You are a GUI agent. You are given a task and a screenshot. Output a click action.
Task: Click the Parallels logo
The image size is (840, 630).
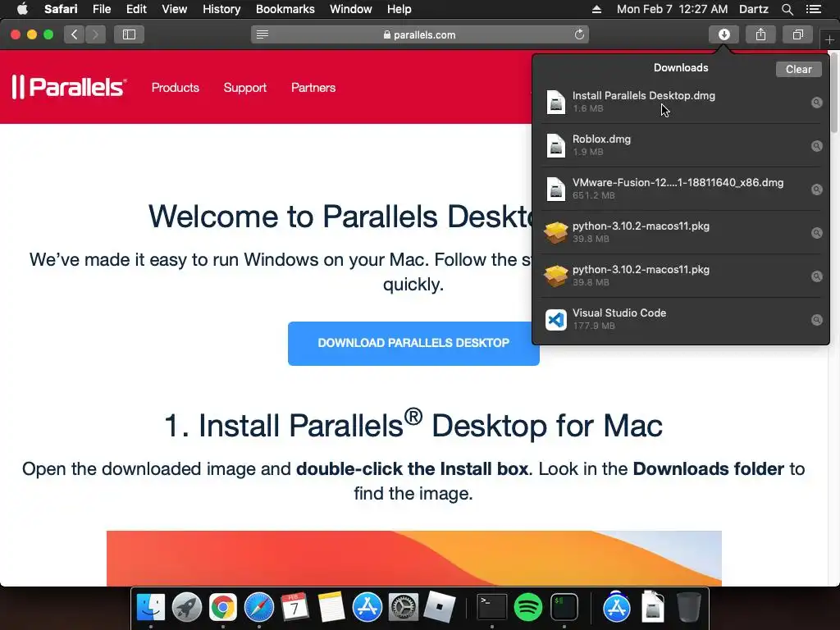(69, 87)
